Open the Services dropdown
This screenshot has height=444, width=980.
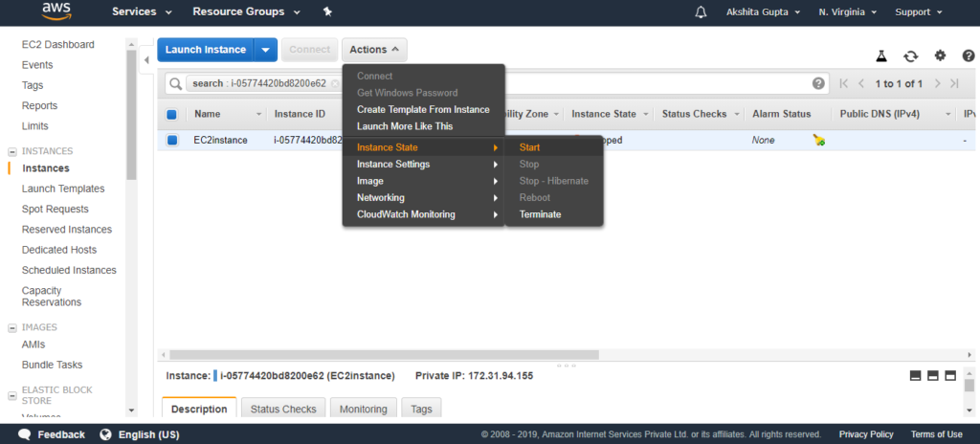[142, 11]
